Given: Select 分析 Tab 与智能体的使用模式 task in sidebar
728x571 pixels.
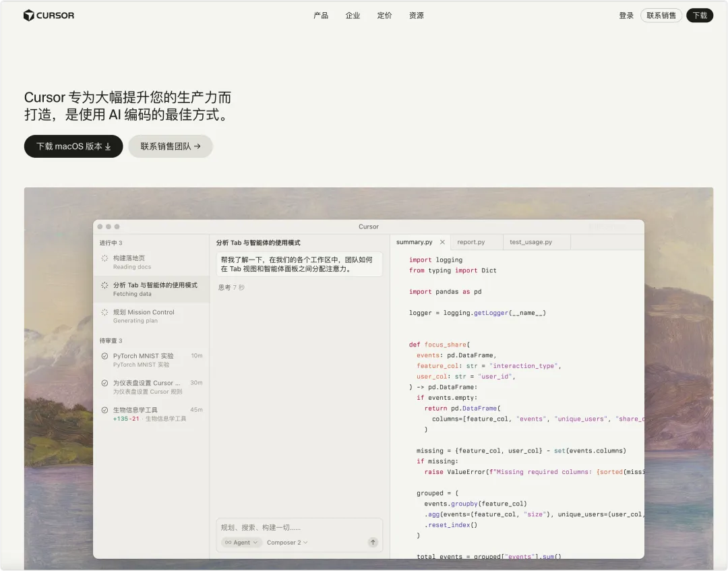Looking at the screenshot, I should tap(152, 289).
